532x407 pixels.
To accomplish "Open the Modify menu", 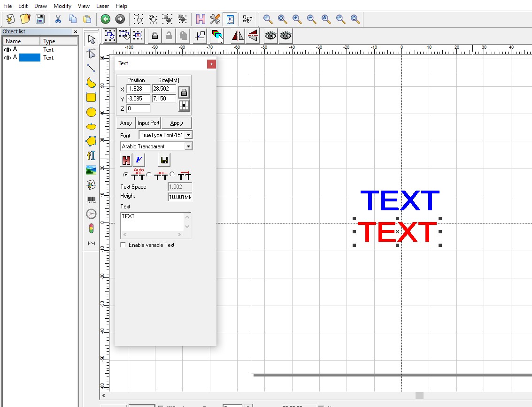I will click(62, 6).
